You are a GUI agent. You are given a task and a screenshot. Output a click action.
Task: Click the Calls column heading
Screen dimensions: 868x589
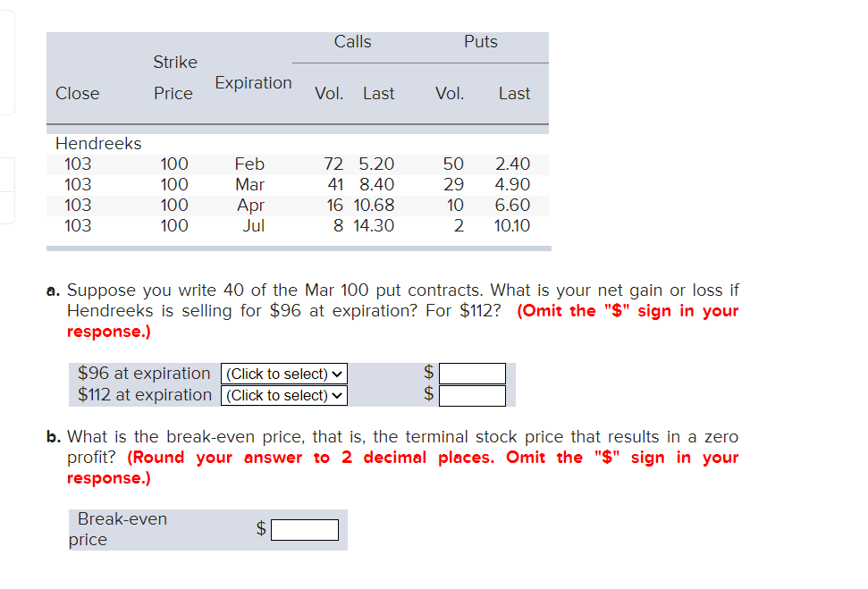click(352, 41)
